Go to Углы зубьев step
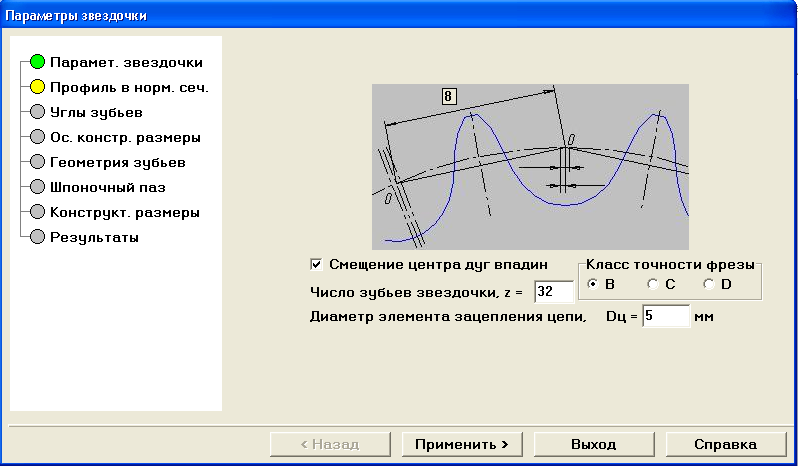Image resolution: width=798 pixels, height=466 pixels. pyautogui.click(x=96, y=112)
